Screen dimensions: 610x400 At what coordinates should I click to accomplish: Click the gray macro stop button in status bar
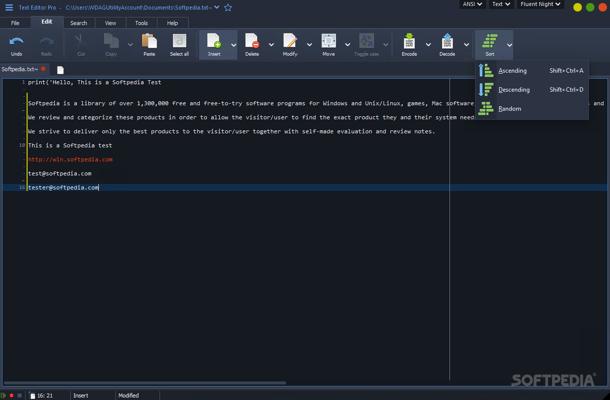pos(20,395)
